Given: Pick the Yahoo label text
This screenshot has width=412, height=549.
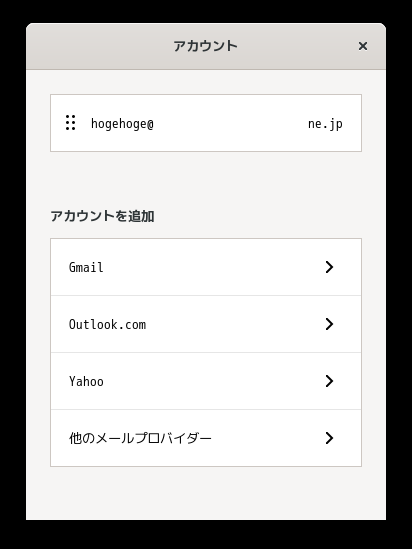Looking at the screenshot, I should pyautogui.click(x=86, y=381).
